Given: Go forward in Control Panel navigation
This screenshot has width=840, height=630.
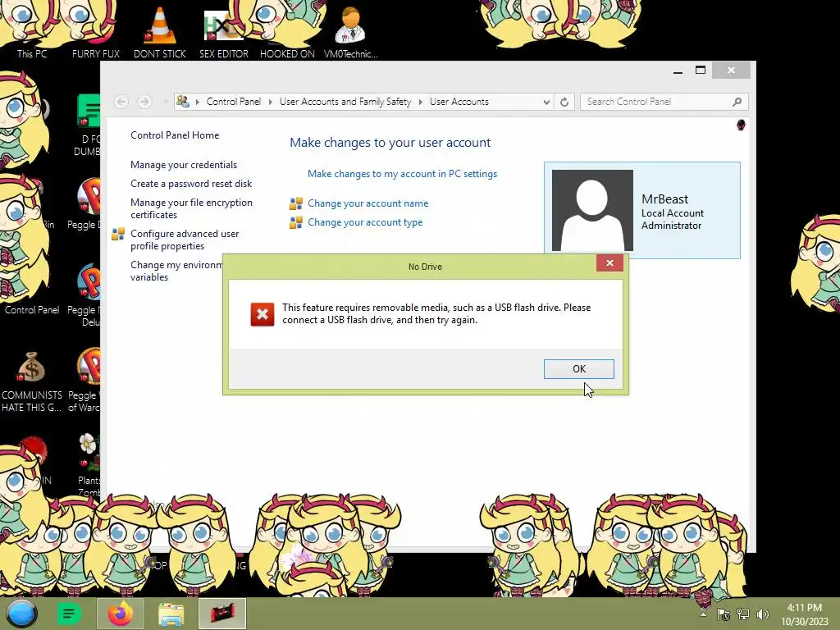Looking at the screenshot, I should tap(144, 101).
